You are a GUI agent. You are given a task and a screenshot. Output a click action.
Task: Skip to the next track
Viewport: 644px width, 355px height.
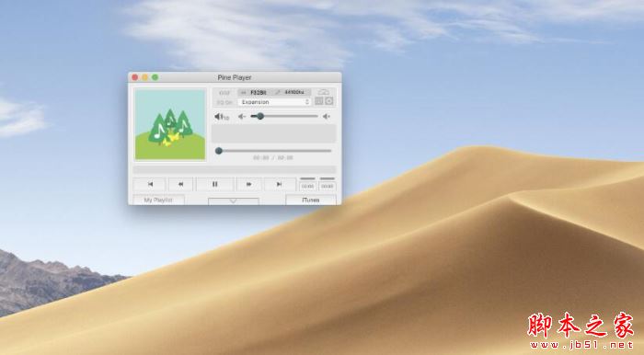pos(279,184)
